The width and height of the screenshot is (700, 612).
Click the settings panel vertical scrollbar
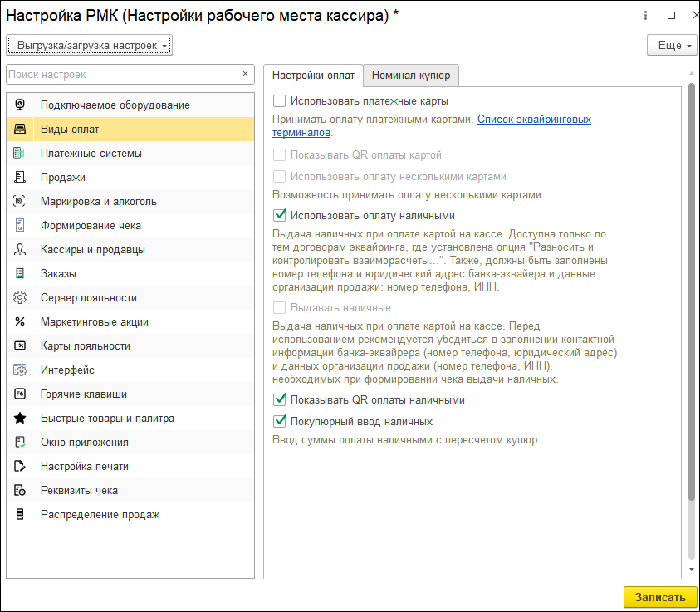(692, 291)
